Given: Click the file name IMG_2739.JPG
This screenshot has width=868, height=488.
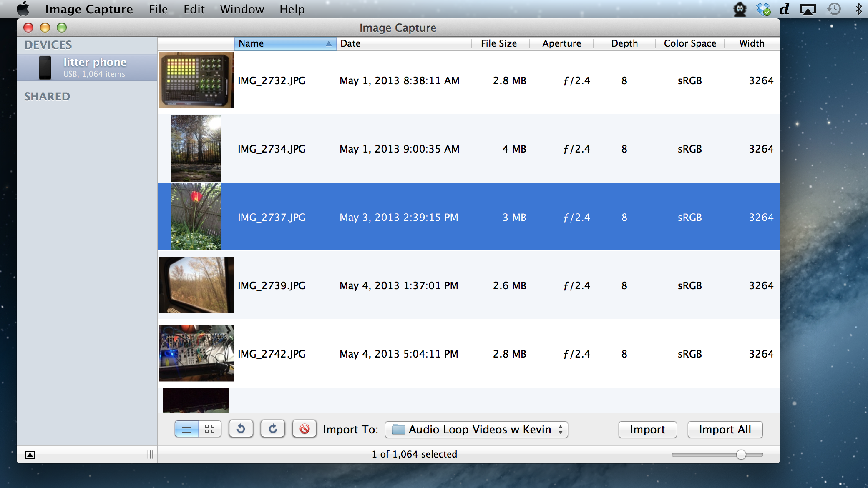Looking at the screenshot, I should 272,285.
